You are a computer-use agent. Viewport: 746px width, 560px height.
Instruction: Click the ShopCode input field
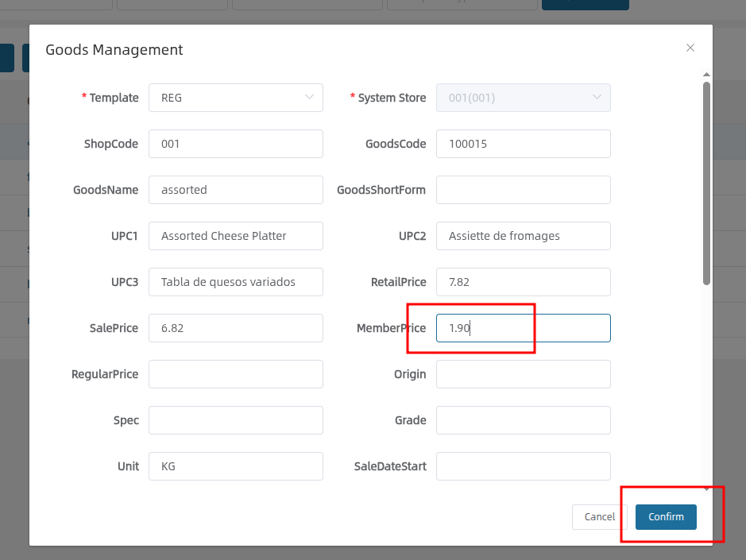pyautogui.click(x=235, y=144)
